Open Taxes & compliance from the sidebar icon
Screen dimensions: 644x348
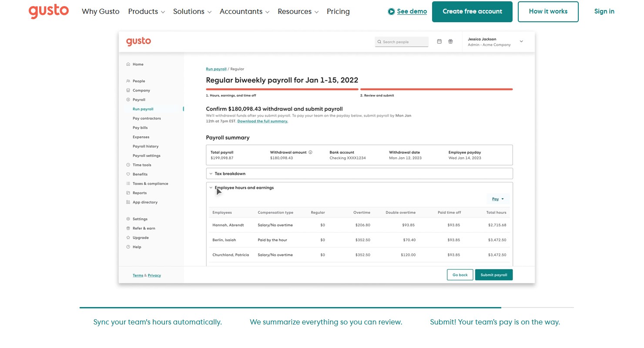tap(129, 183)
